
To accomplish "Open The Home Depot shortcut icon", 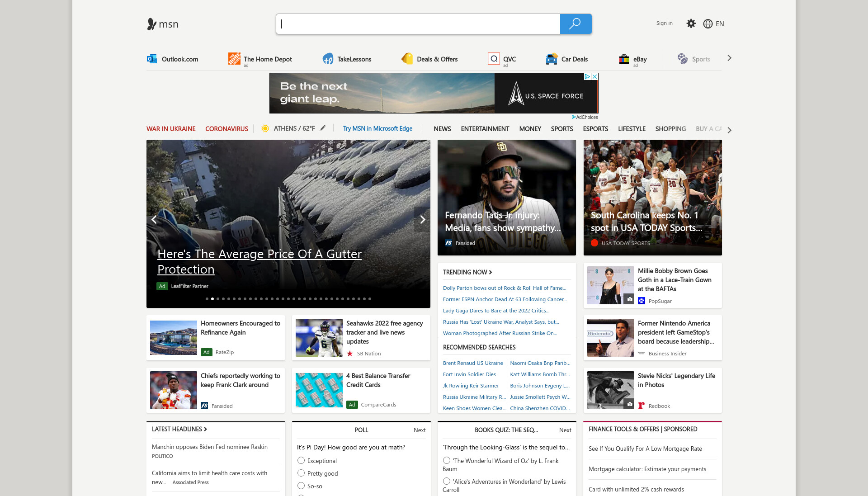I will point(234,59).
